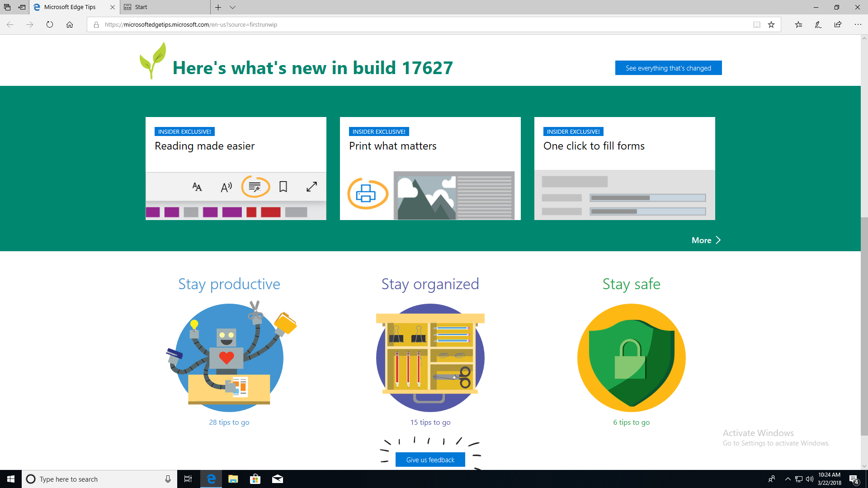Click 28 tips to go link
Image resolution: width=868 pixels, height=488 pixels.
coord(229,422)
